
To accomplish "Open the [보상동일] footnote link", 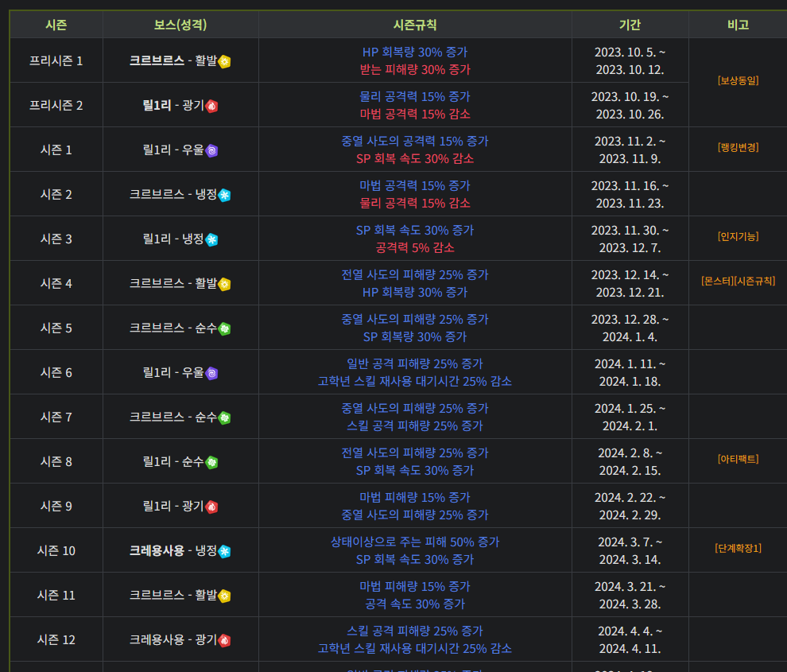I will pos(738,80).
